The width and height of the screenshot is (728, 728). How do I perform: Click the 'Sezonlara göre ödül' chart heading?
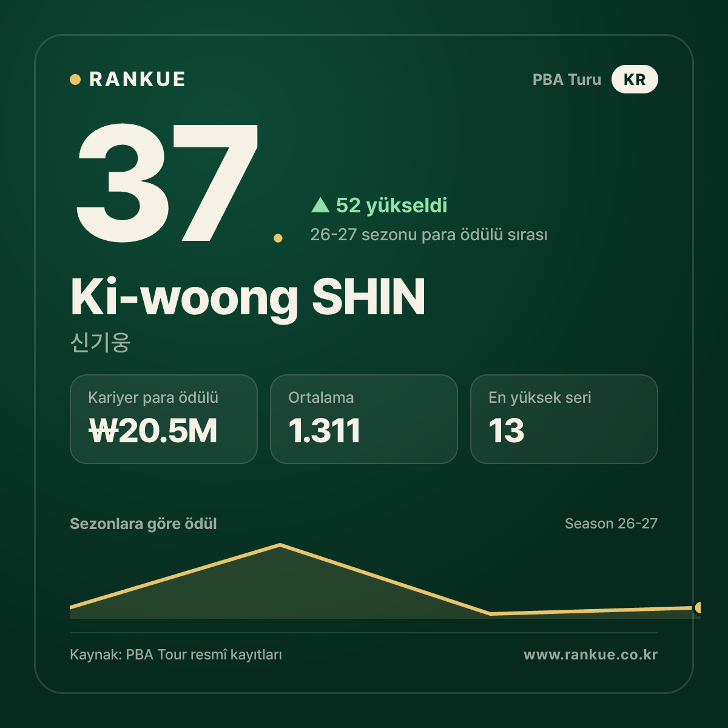pyautogui.click(x=143, y=524)
